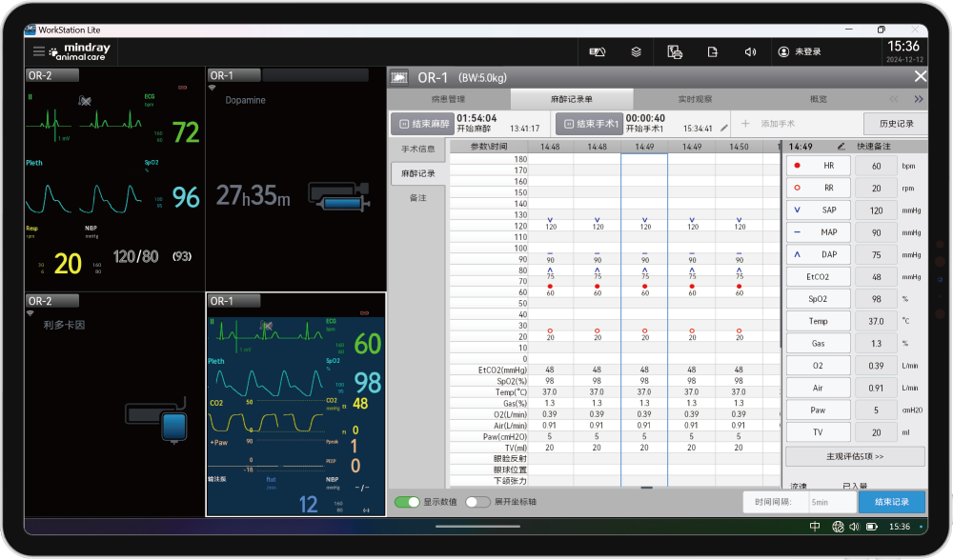Click the 历史记录 button
Image resolution: width=953 pixels, height=560 pixels.
895,124
